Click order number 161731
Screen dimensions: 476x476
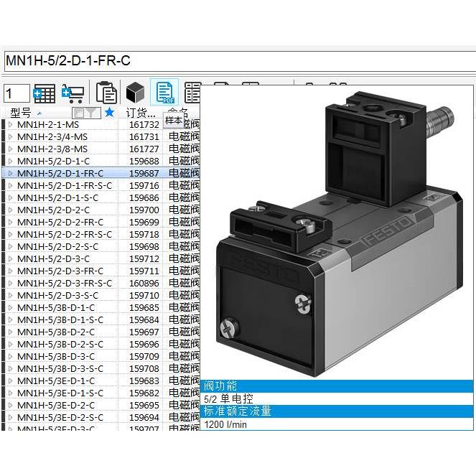(x=144, y=137)
